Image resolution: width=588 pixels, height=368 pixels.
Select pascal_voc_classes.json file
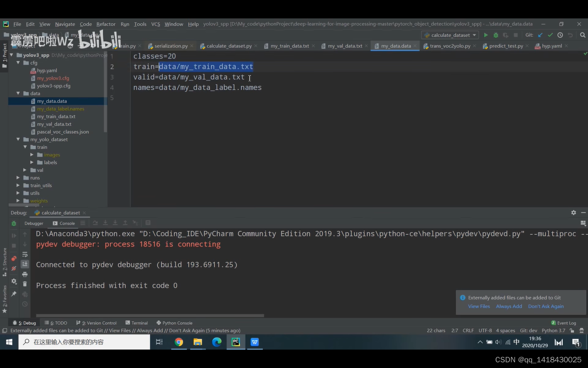(62, 132)
